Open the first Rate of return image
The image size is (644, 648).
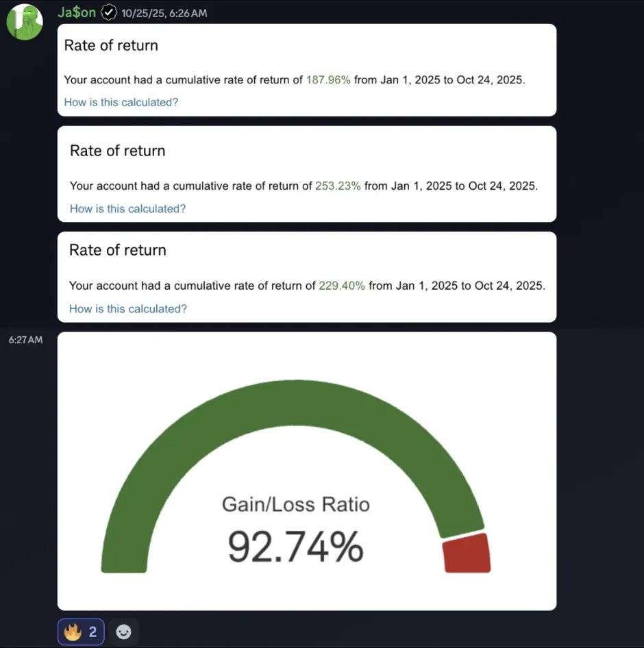pos(307,70)
